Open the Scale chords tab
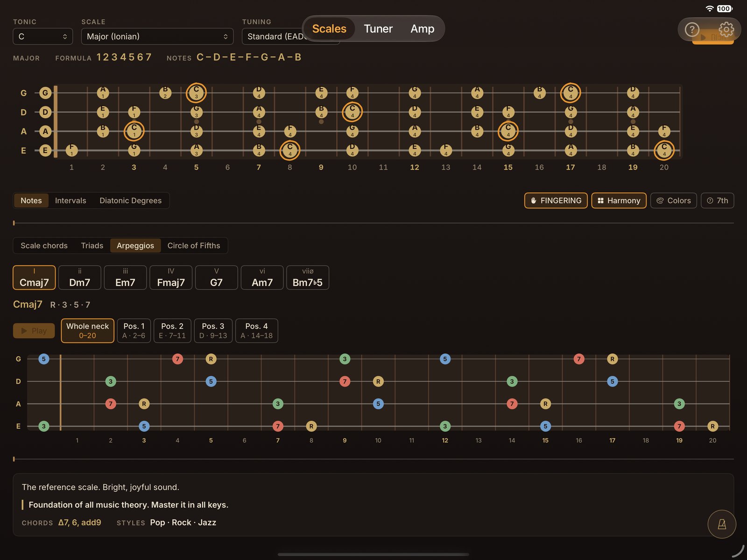 [44, 245]
